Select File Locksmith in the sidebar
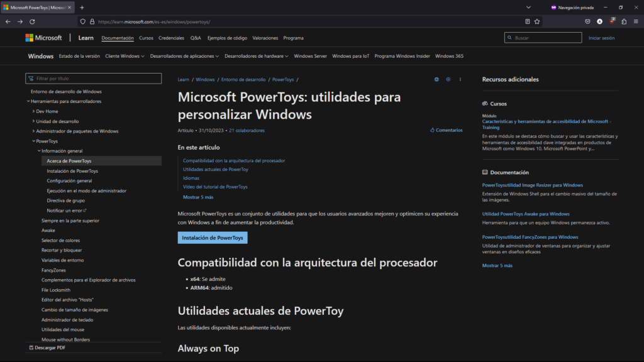The image size is (644, 362). coord(56,290)
